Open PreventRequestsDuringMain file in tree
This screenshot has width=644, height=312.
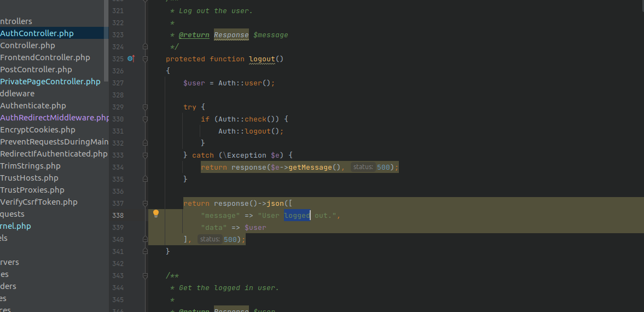54,142
